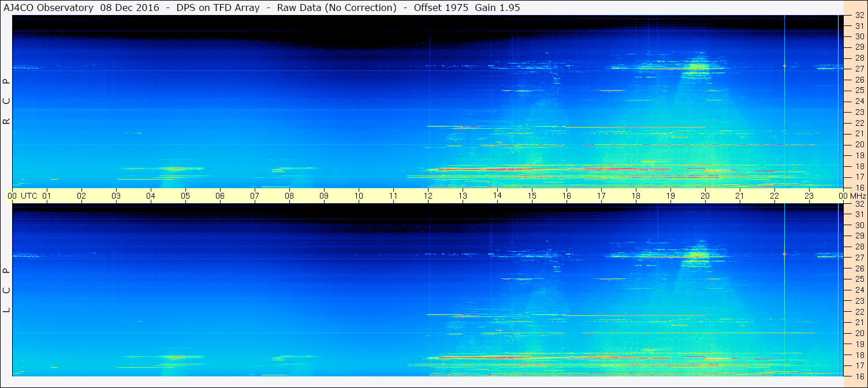Screen dimensions: 868x388
Task: Click the 30 MHz label in LCP panel
Action: [x=859, y=225]
